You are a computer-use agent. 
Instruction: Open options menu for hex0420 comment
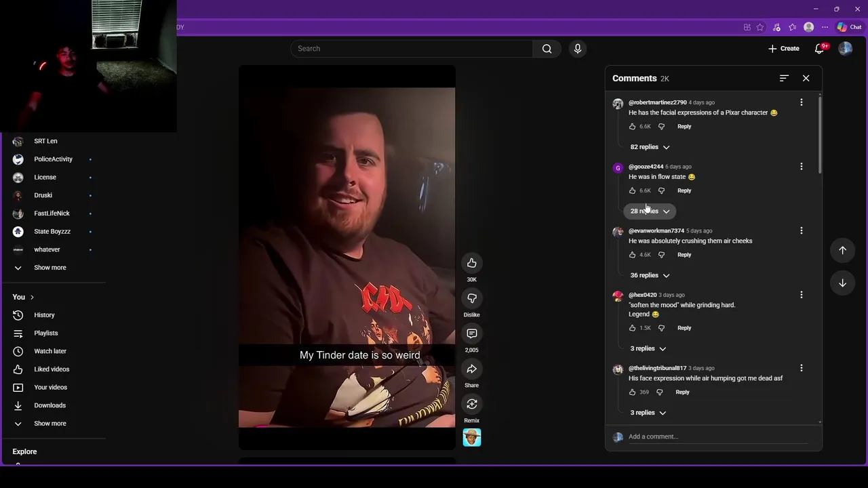click(802, 295)
